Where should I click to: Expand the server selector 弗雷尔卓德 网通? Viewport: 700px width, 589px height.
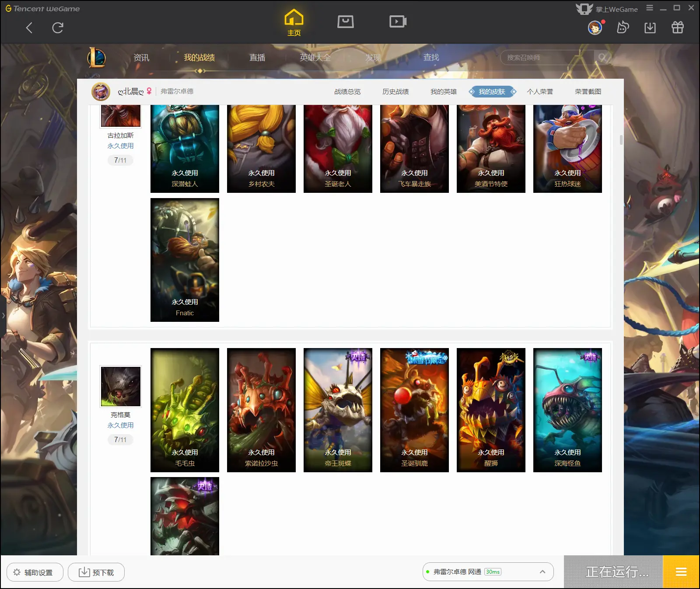coord(488,572)
